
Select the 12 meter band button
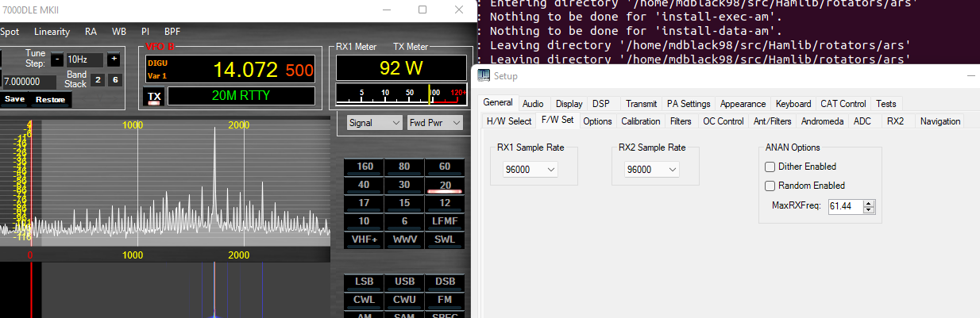point(445,203)
